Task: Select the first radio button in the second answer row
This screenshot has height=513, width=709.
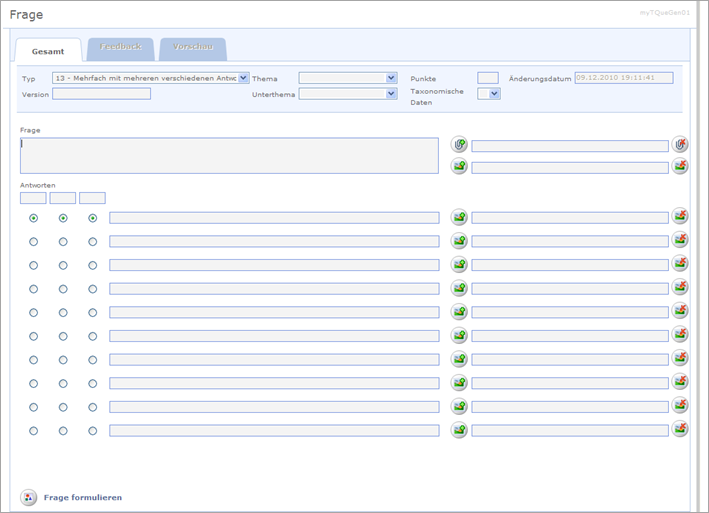Action: point(34,241)
